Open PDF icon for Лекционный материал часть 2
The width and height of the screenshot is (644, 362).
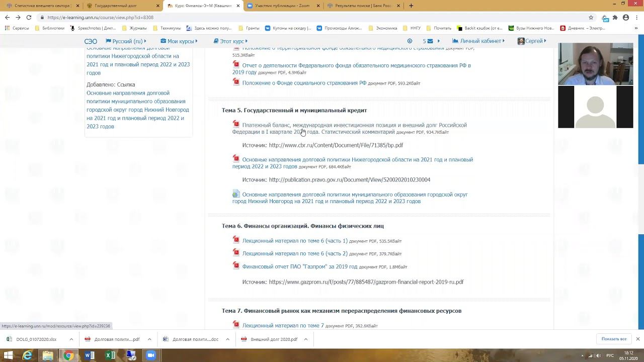coord(236,252)
